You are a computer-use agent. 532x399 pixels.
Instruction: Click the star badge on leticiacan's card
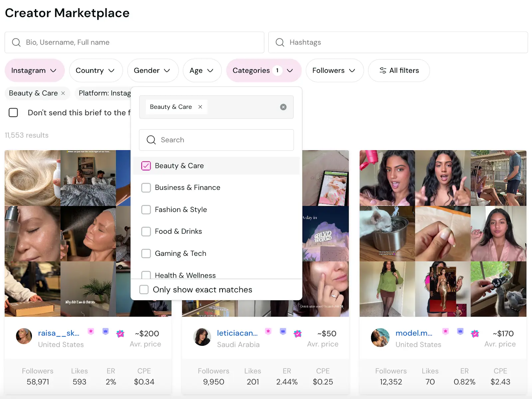268,331
